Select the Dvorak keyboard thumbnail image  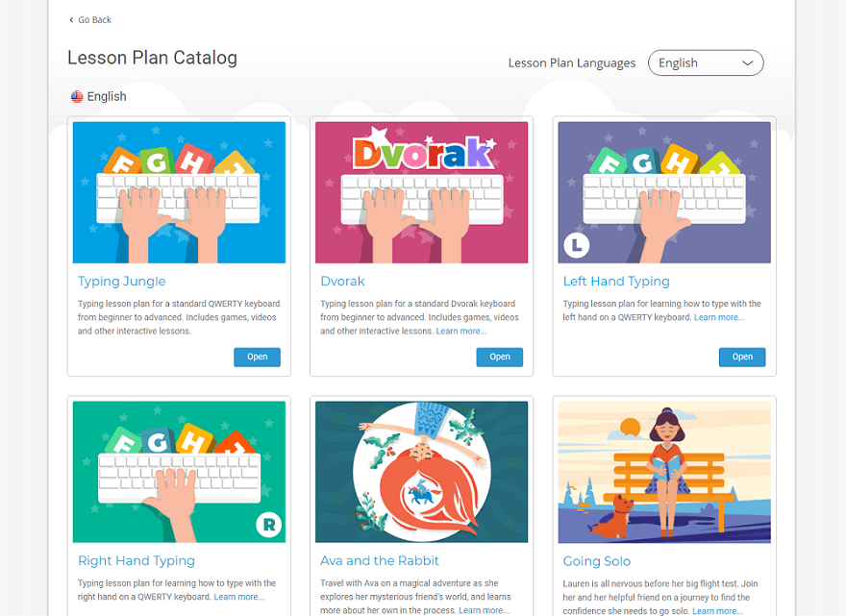tap(422, 192)
